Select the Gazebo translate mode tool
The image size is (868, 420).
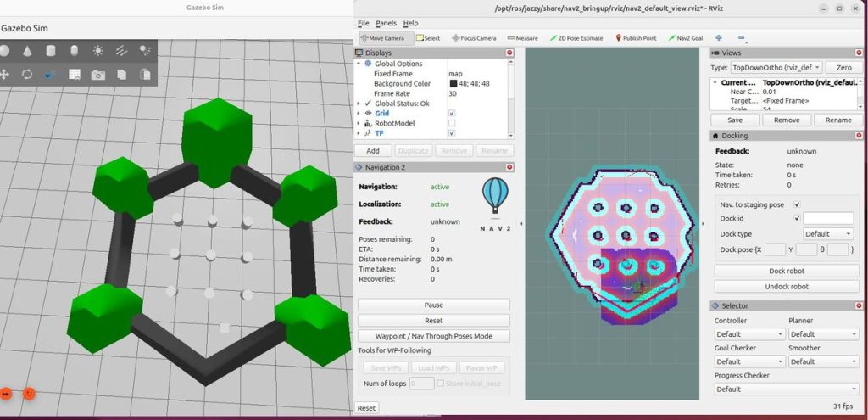pos(4,75)
